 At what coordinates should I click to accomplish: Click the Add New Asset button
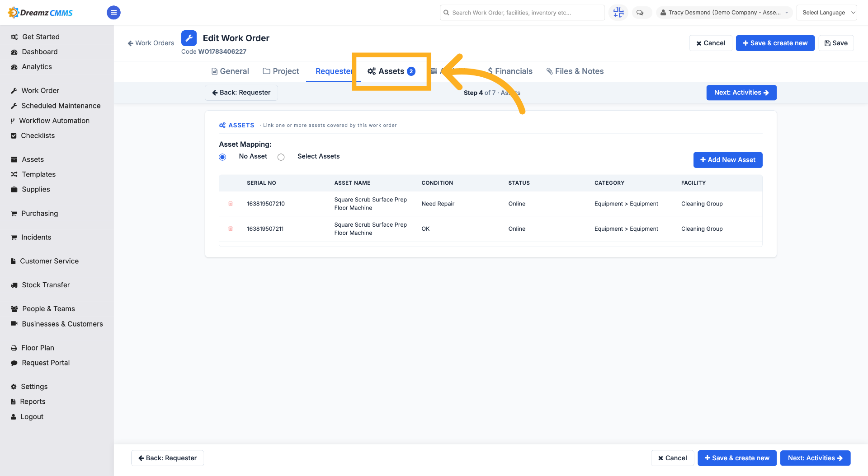point(728,160)
